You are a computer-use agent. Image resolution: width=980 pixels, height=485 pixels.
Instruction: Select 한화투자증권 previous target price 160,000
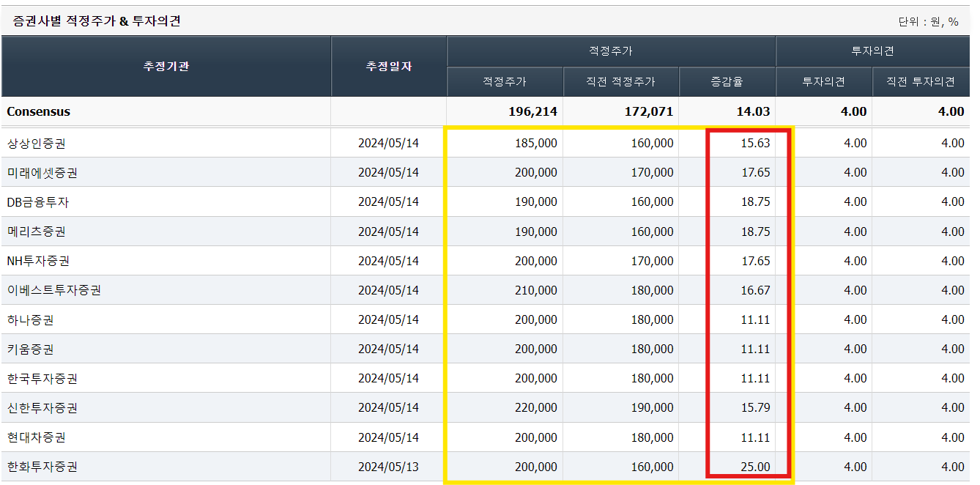(x=652, y=467)
